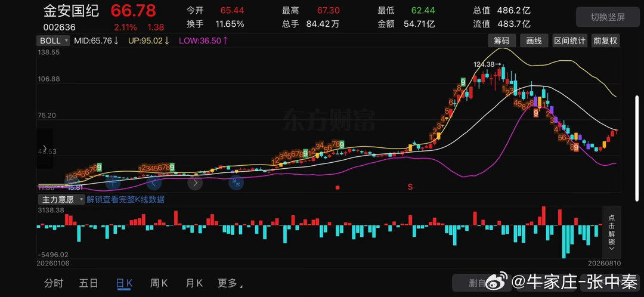
Task: Click the 流值 value 483.7亿
Action: pyautogui.click(x=513, y=24)
